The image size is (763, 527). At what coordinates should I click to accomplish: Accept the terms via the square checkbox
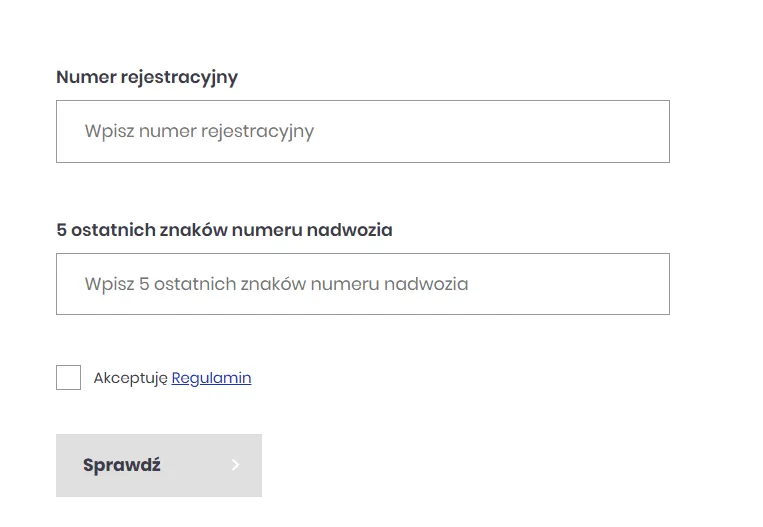69,378
